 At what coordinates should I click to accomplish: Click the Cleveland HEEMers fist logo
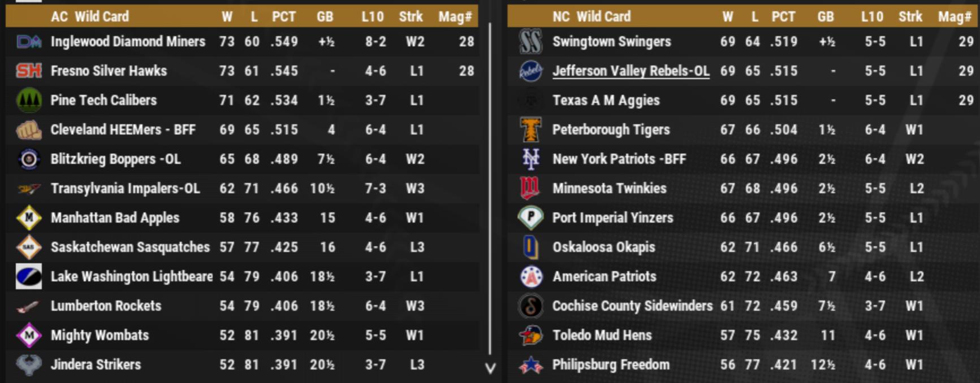(29, 130)
